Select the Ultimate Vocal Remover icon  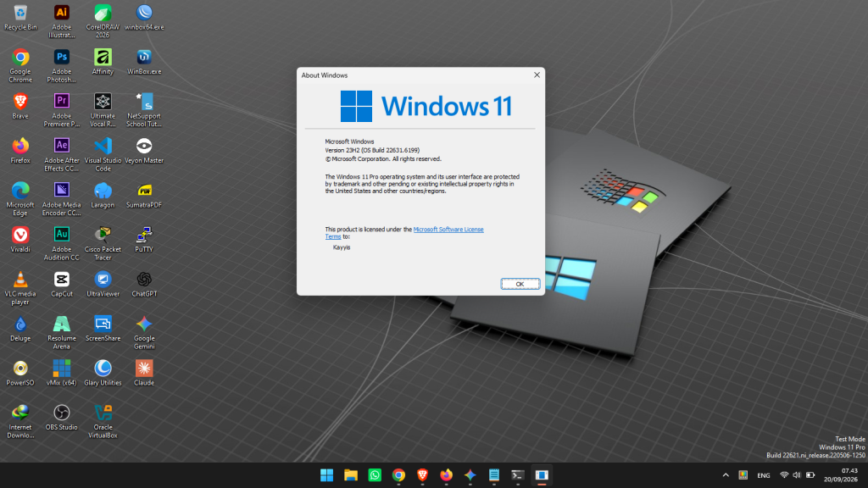[x=103, y=110]
